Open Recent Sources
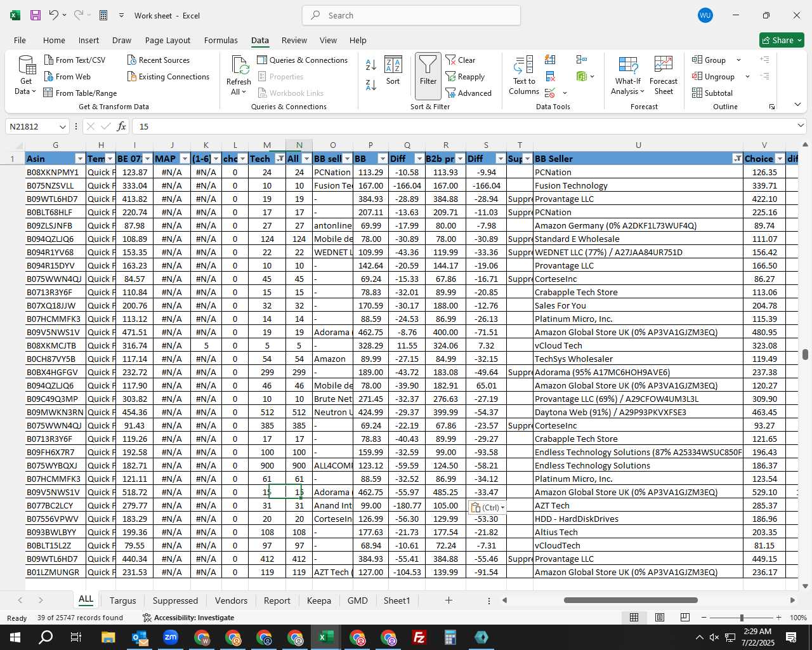Image resolution: width=812 pixels, height=650 pixels. [159, 60]
